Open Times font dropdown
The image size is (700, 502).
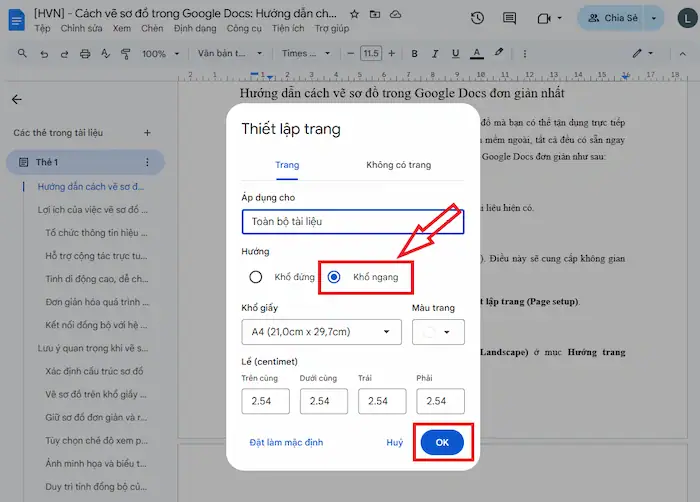tap(306, 54)
